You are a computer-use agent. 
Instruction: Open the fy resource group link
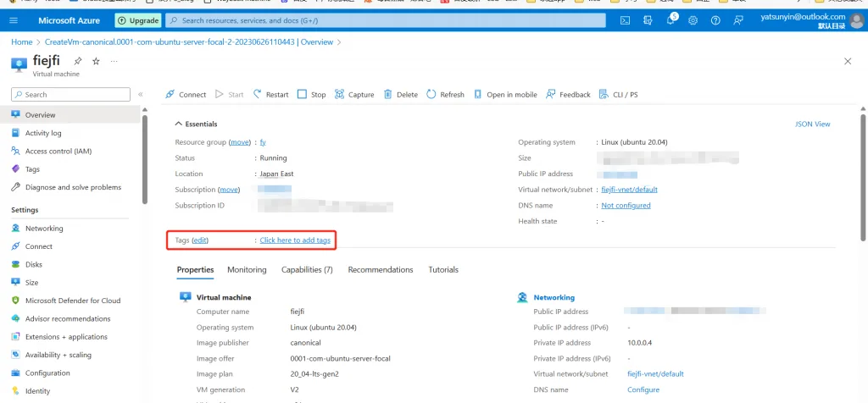tap(263, 142)
